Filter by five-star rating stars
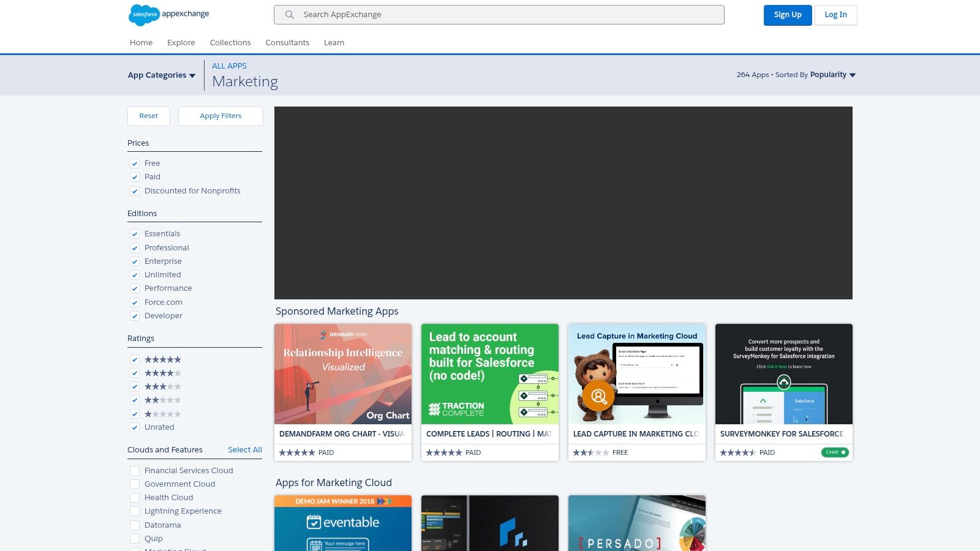Viewport: 980px width, 551px height. pos(162,359)
